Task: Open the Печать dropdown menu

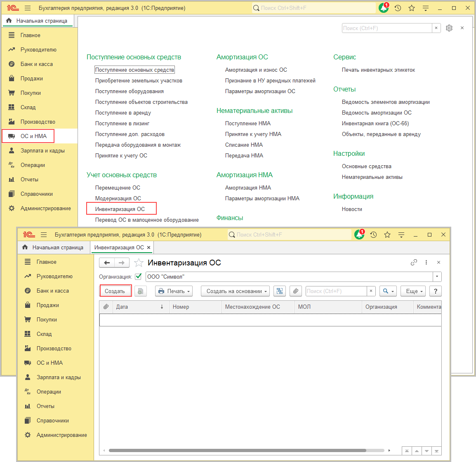Action: (x=174, y=291)
